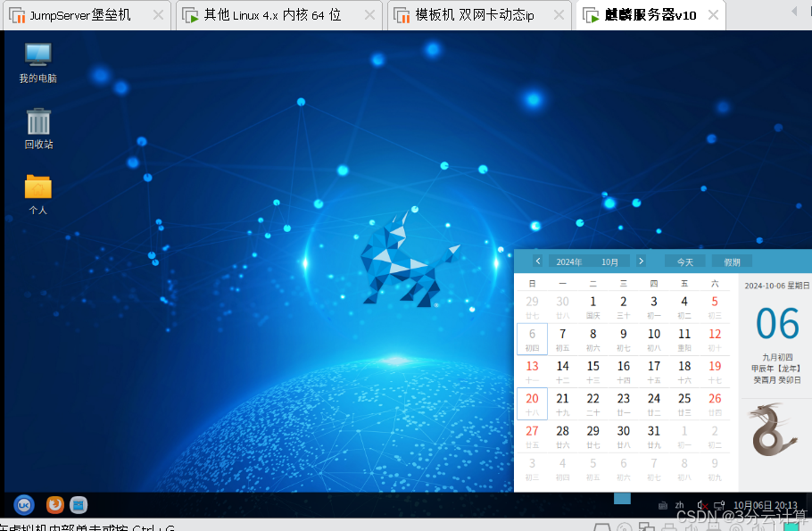Switch to JumpServer堡垒机 tab
The width and height of the screenshot is (812, 531).
pos(79,15)
